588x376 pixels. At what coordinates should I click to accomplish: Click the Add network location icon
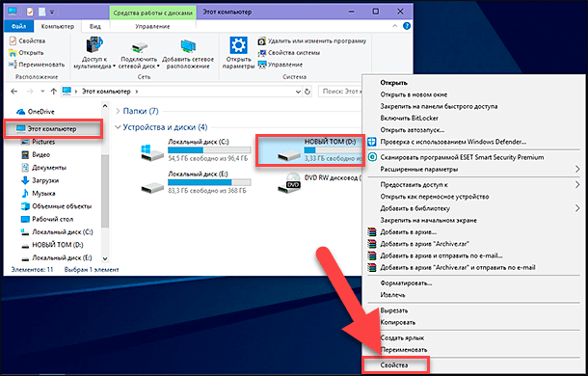click(x=188, y=46)
